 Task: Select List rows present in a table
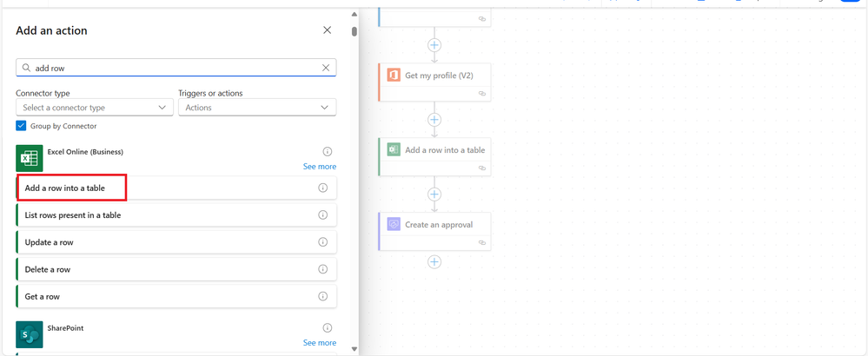pos(176,215)
